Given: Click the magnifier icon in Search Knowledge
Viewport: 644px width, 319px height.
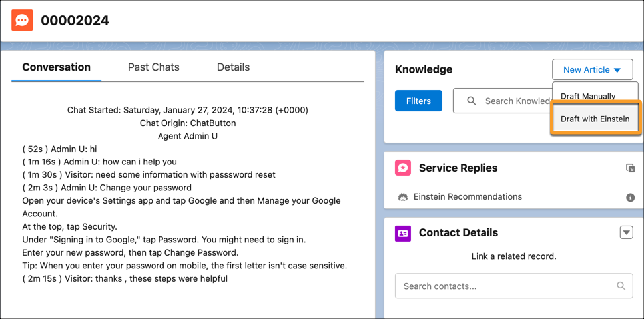Looking at the screenshot, I should 472,101.
